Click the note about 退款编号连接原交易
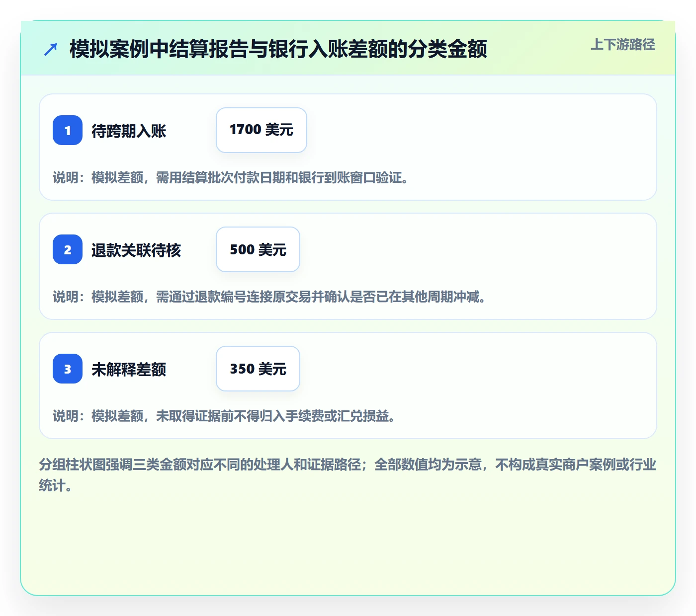The width and height of the screenshot is (696, 616). [269, 297]
